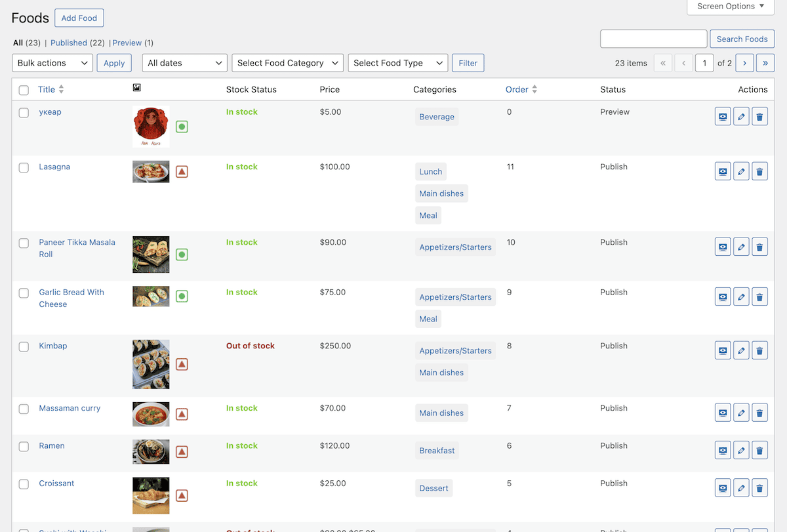The width and height of the screenshot is (787, 532).
Task: Delete the Croissant item
Action: [759, 489]
